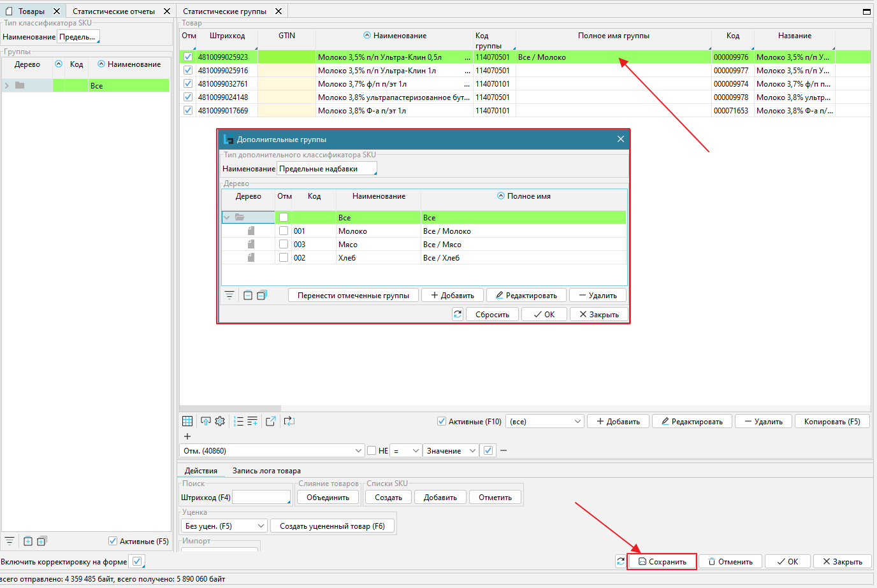Open the Без уцен. (F5) dropdown
The width and height of the screenshot is (877, 588).
(224, 526)
